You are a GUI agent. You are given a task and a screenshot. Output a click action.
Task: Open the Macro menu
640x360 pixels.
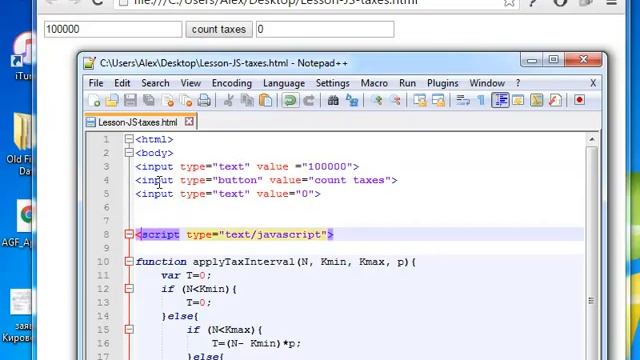point(374,83)
